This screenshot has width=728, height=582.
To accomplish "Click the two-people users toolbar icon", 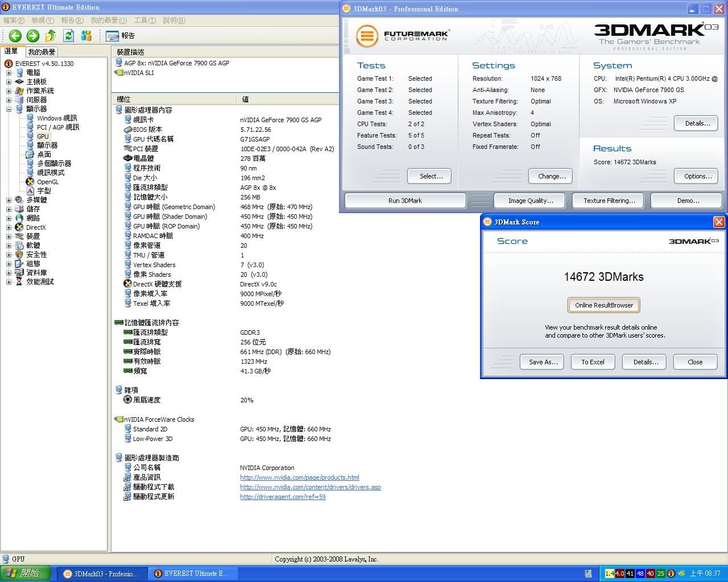I will (86, 36).
